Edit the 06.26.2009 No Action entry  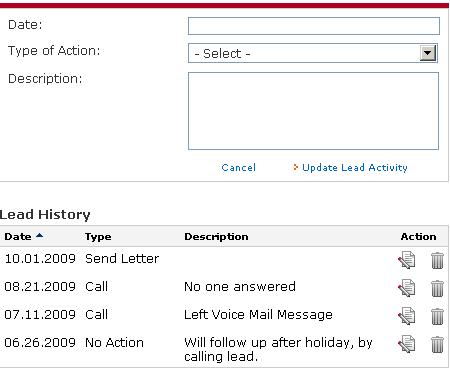pyautogui.click(x=407, y=344)
